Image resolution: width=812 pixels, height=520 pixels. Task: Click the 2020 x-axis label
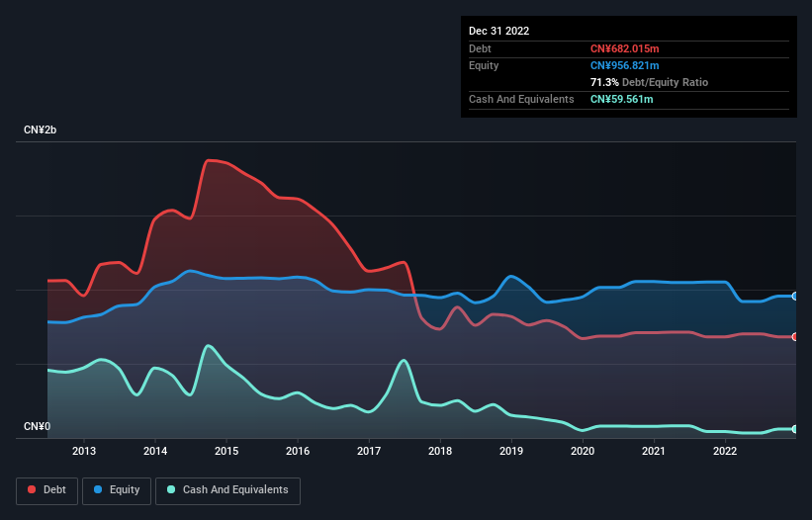pos(583,451)
